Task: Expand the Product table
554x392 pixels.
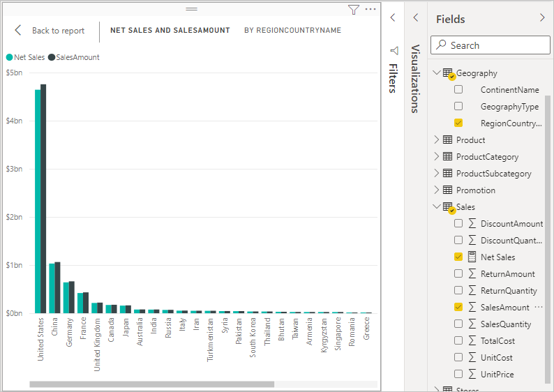Action: 437,140
